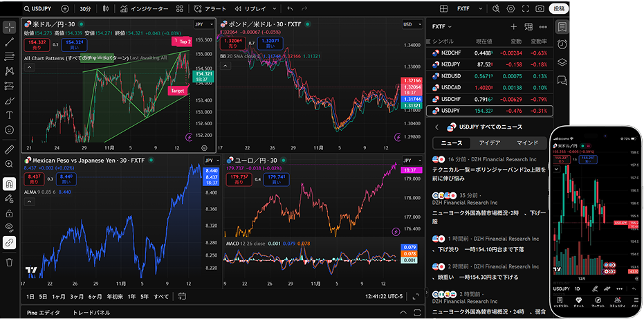Open the candlestick chart type menu
This screenshot has width=644, height=319.
[x=107, y=8]
